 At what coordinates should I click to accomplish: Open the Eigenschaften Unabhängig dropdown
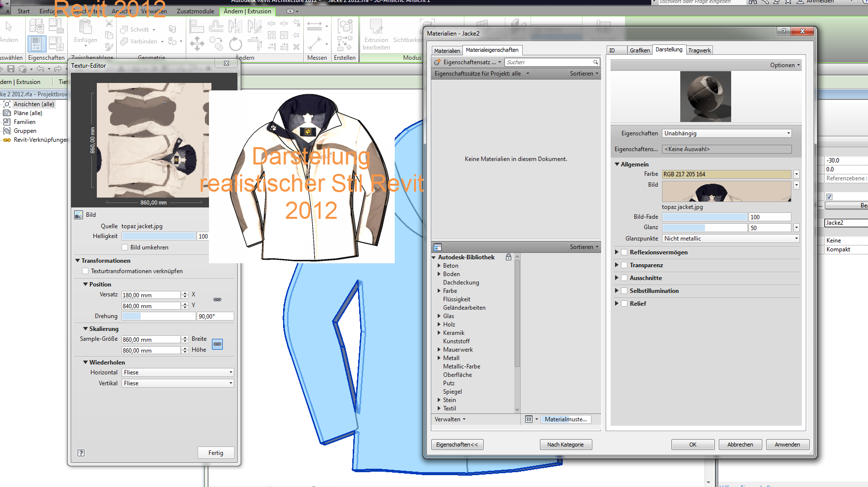(727, 133)
